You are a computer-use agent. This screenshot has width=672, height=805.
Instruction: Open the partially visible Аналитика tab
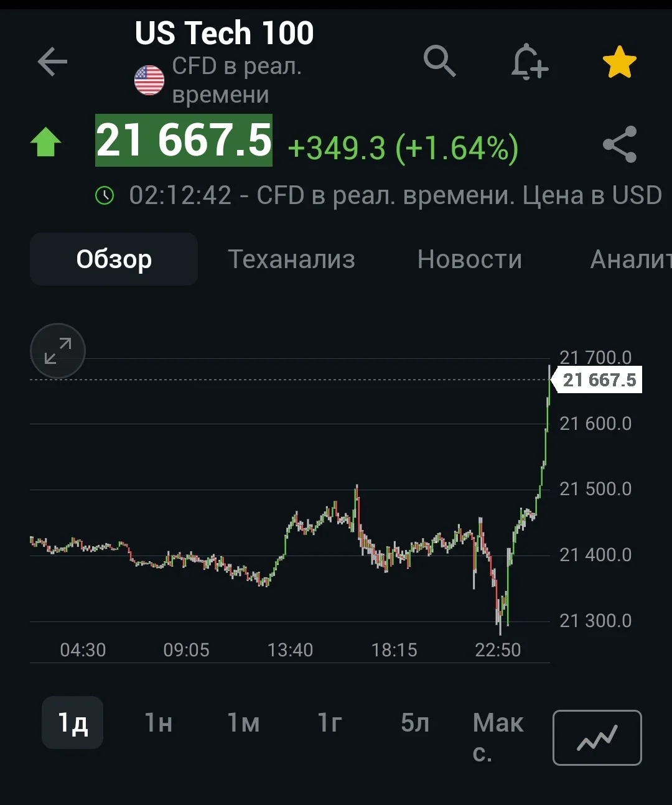pos(631,259)
